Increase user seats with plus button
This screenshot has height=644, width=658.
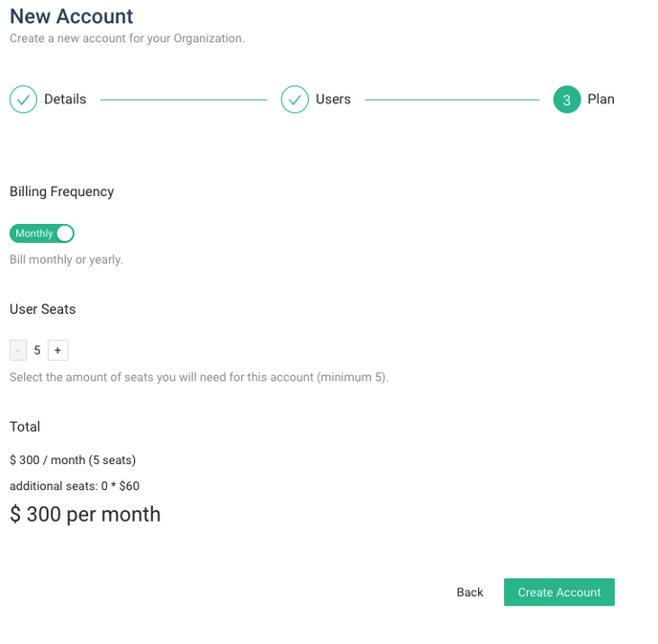tap(58, 350)
